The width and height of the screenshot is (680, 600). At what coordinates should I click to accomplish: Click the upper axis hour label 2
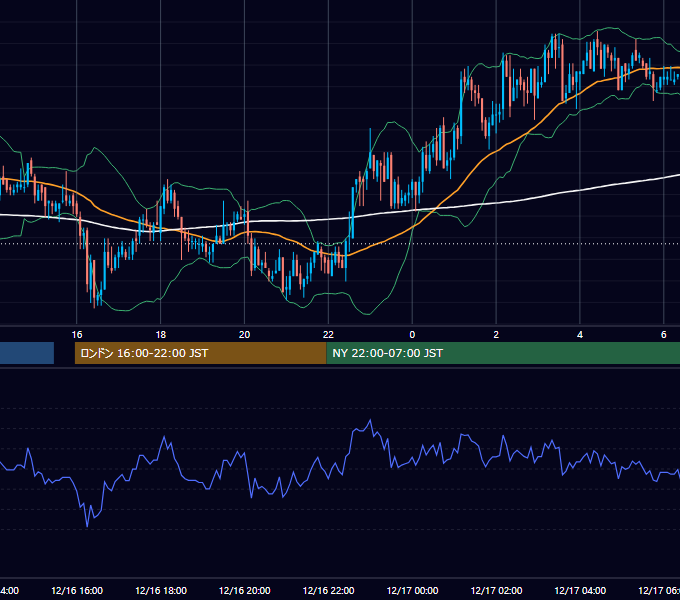(x=496, y=334)
